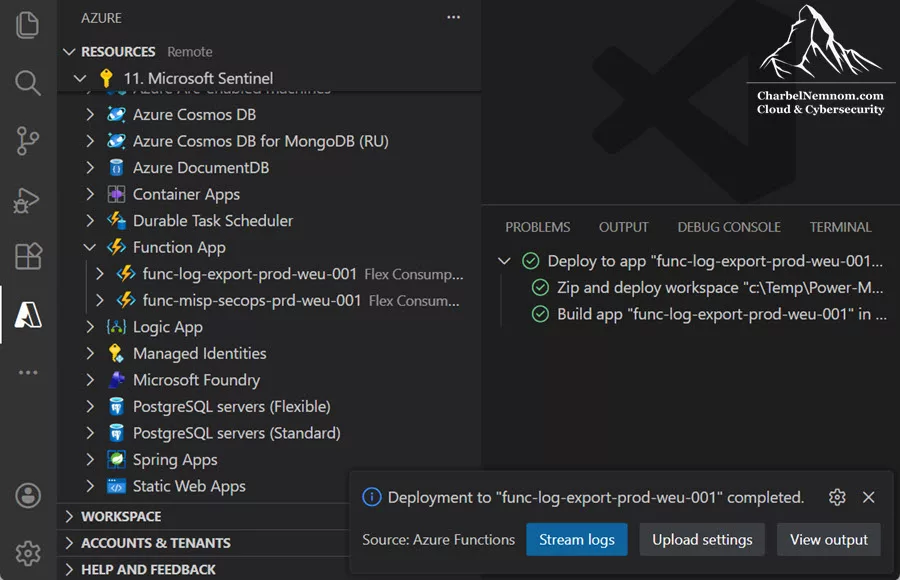Viewport: 900px width, 580px height.
Task: Click the Spring Apps icon
Action: point(117,459)
